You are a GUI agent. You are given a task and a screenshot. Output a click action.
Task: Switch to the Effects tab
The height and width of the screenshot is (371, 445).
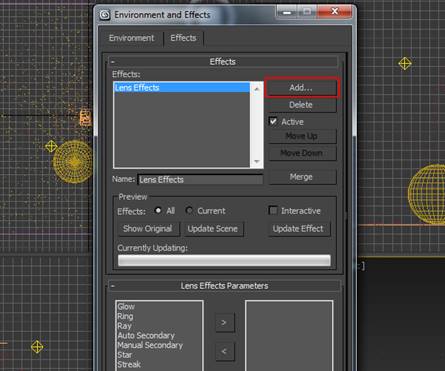(183, 38)
